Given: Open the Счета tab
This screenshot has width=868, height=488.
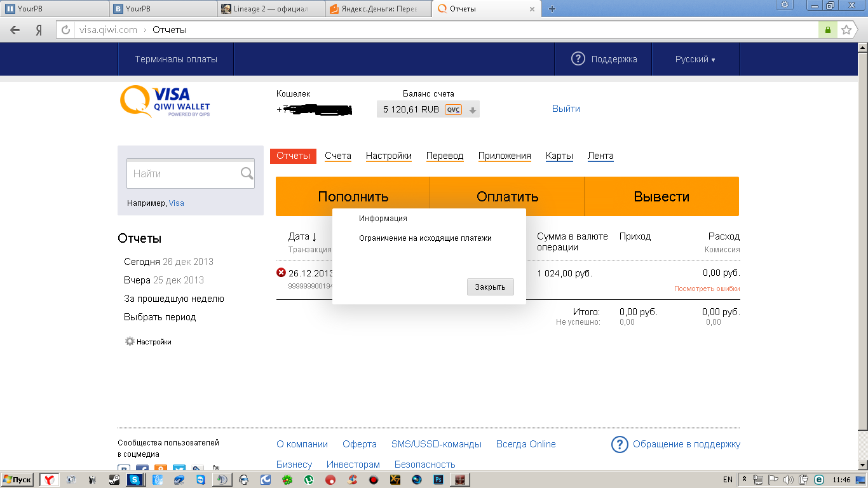Looking at the screenshot, I should (338, 156).
